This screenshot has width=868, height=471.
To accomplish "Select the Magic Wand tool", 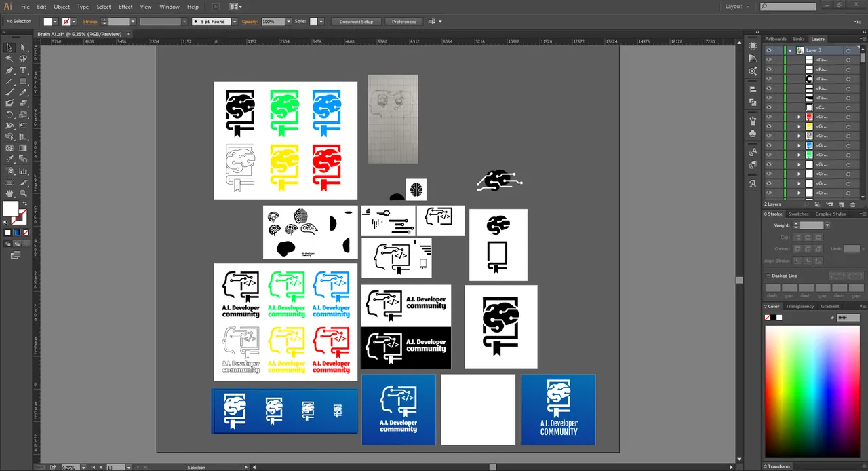I will 9,59.
